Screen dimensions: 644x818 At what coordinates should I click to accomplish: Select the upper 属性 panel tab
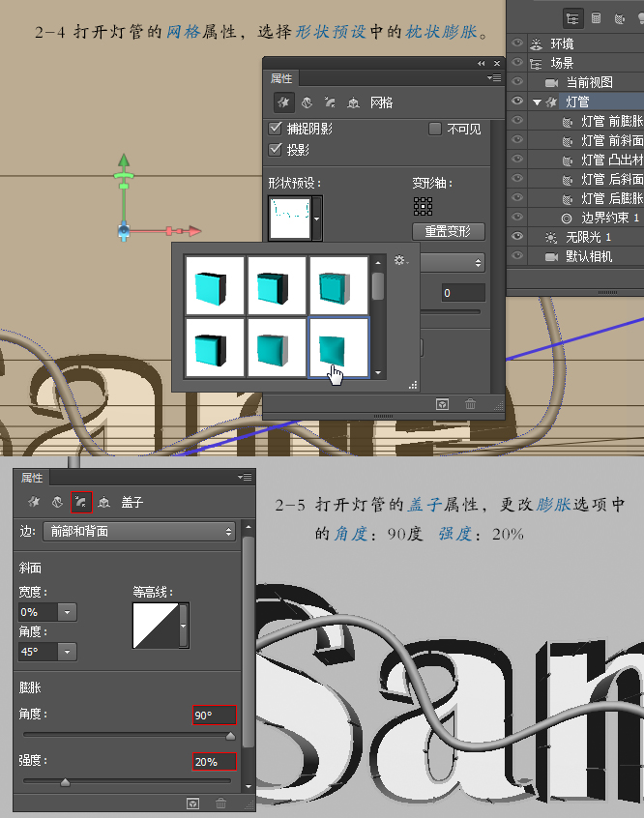pos(281,78)
